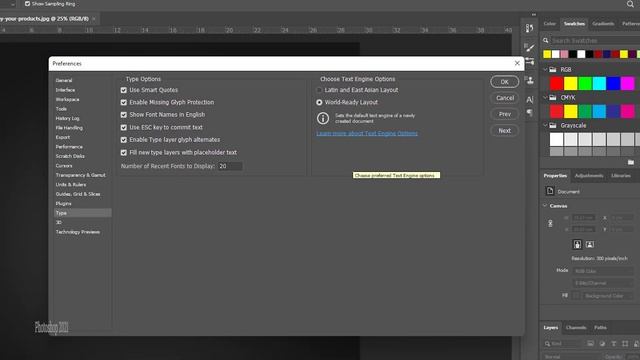
Task: Collapse panel dock double-arrow icon
Action: click(534, 15)
